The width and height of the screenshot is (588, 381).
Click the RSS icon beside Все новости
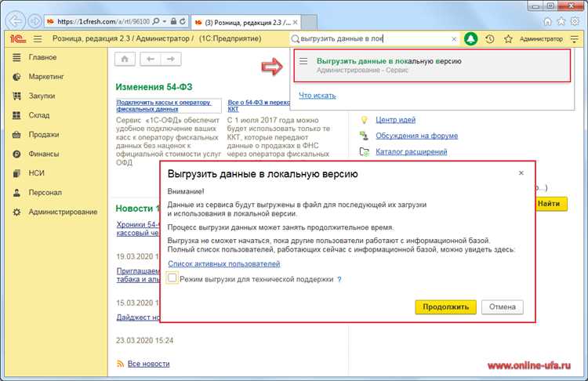click(121, 364)
